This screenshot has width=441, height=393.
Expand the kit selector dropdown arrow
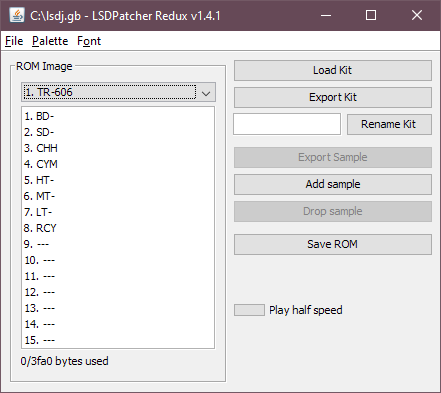pyautogui.click(x=206, y=93)
